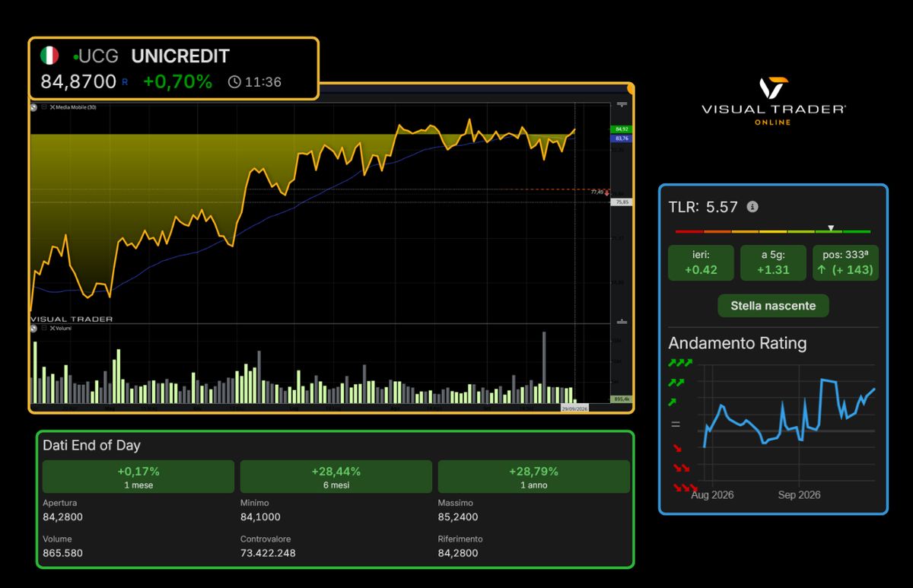
Task: Click the Volume value 865.580
Action: tap(62, 553)
